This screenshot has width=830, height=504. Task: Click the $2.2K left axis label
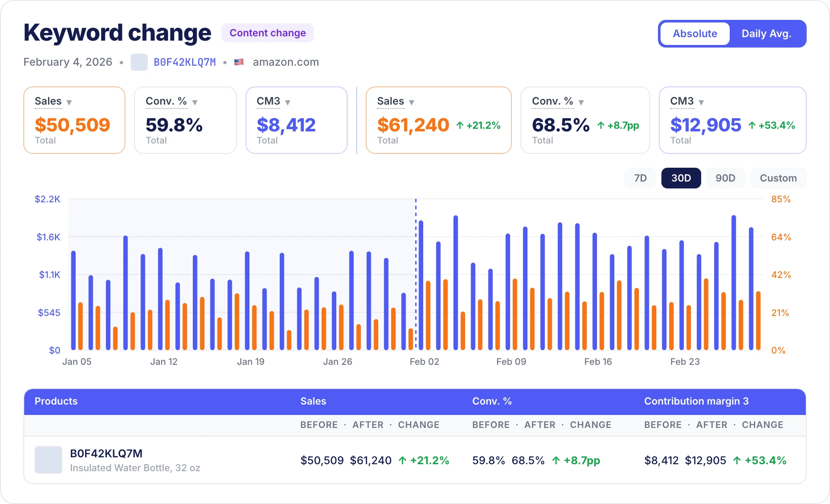(x=48, y=199)
